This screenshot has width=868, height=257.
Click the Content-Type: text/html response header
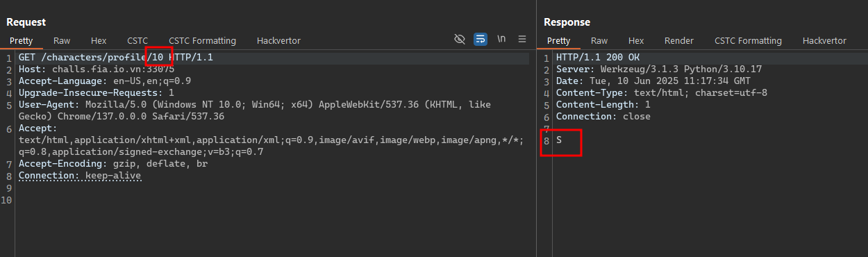click(662, 93)
